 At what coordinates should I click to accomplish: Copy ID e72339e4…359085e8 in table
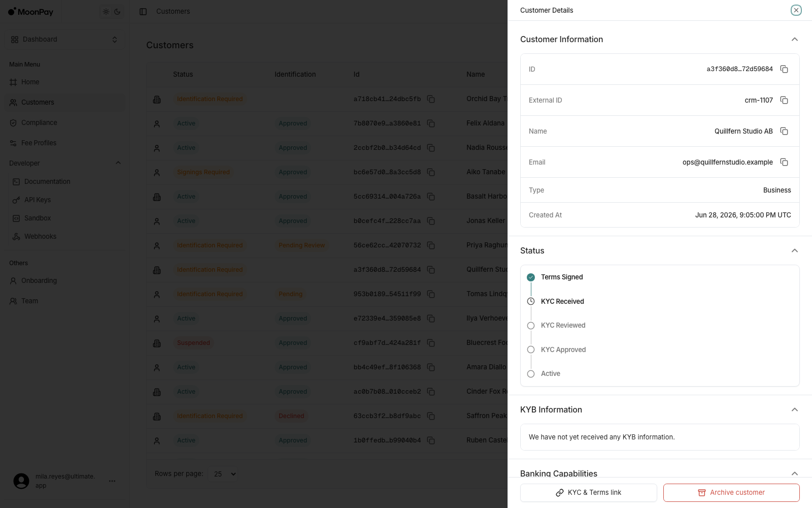(431, 319)
